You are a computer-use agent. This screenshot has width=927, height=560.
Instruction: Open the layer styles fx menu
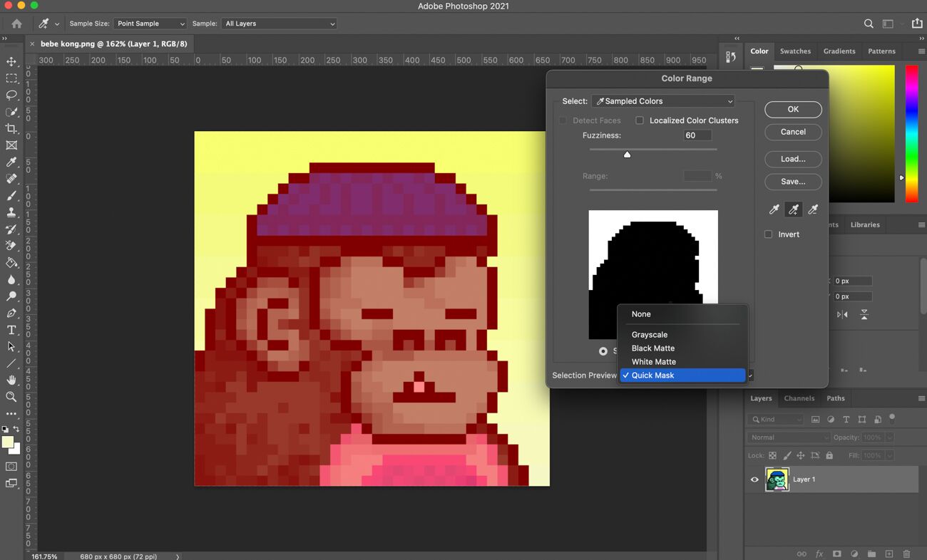point(819,554)
